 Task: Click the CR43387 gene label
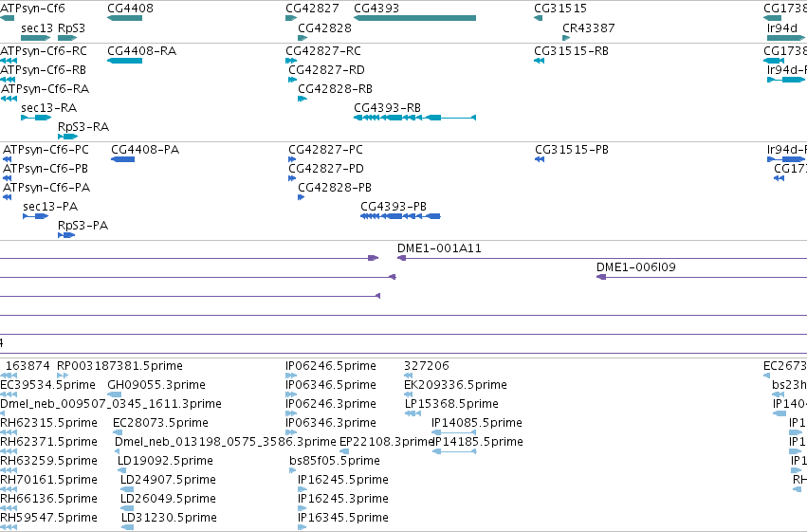(x=589, y=28)
